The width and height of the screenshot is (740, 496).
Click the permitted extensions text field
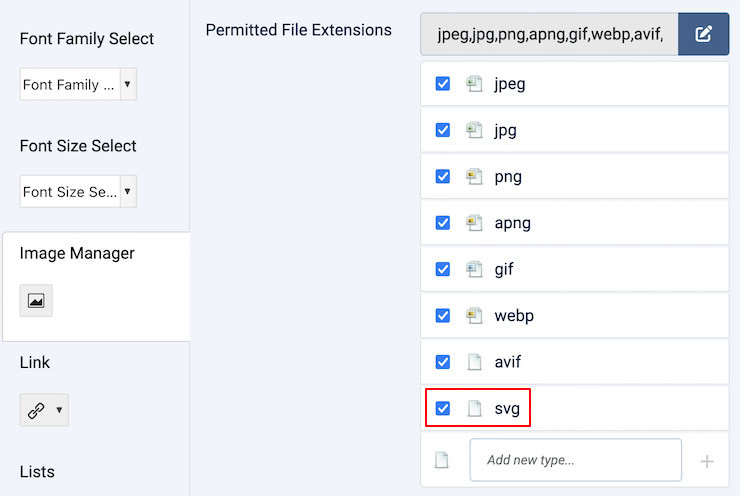pyautogui.click(x=550, y=34)
